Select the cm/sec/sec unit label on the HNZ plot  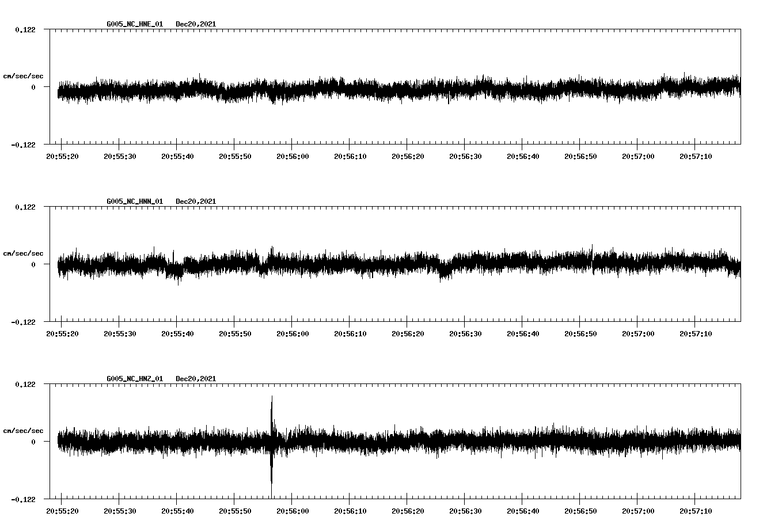[23, 431]
